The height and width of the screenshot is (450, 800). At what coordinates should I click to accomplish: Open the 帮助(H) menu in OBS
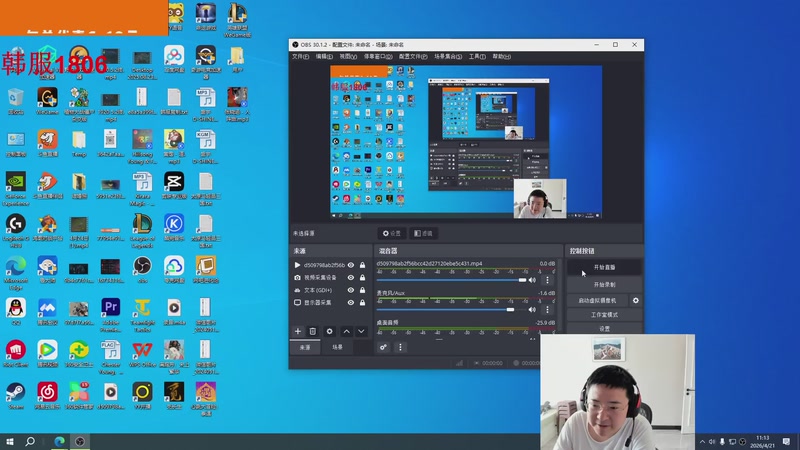pyautogui.click(x=502, y=57)
